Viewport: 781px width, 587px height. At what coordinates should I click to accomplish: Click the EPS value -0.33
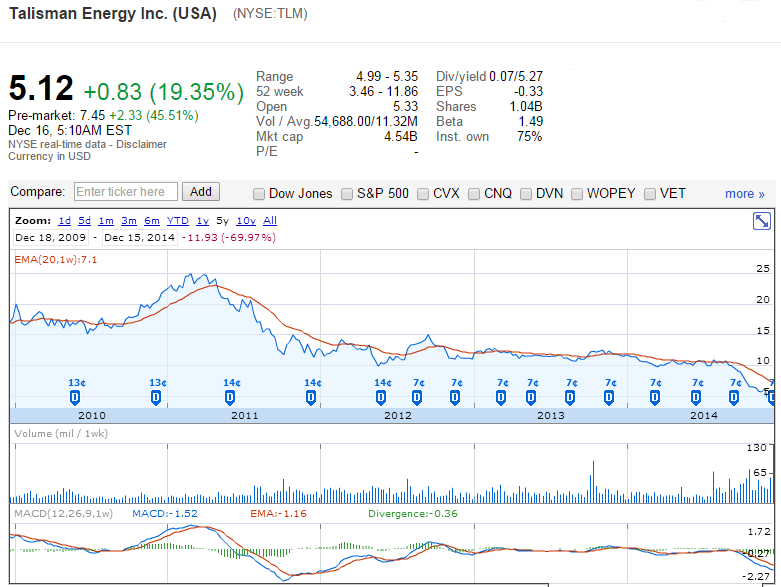point(528,92)
